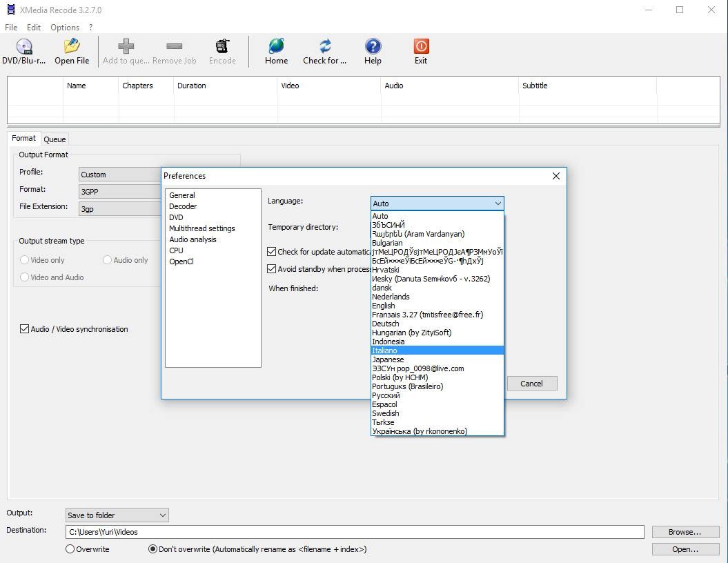
Task: Click the Add to queue plus icon
Action: [126, 46]
